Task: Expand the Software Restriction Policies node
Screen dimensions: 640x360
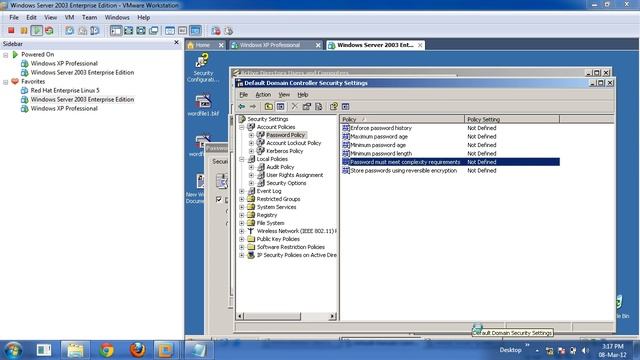Action: (242, 247)
